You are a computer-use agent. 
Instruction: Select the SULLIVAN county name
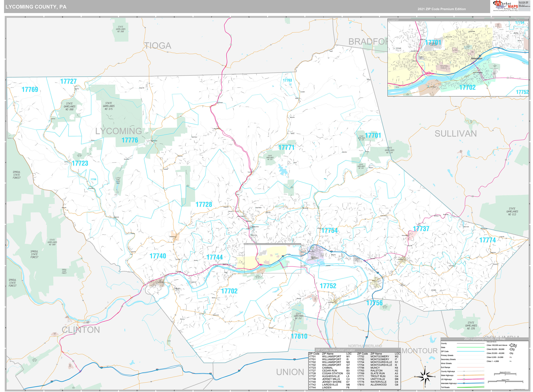(x=456, y=134)
